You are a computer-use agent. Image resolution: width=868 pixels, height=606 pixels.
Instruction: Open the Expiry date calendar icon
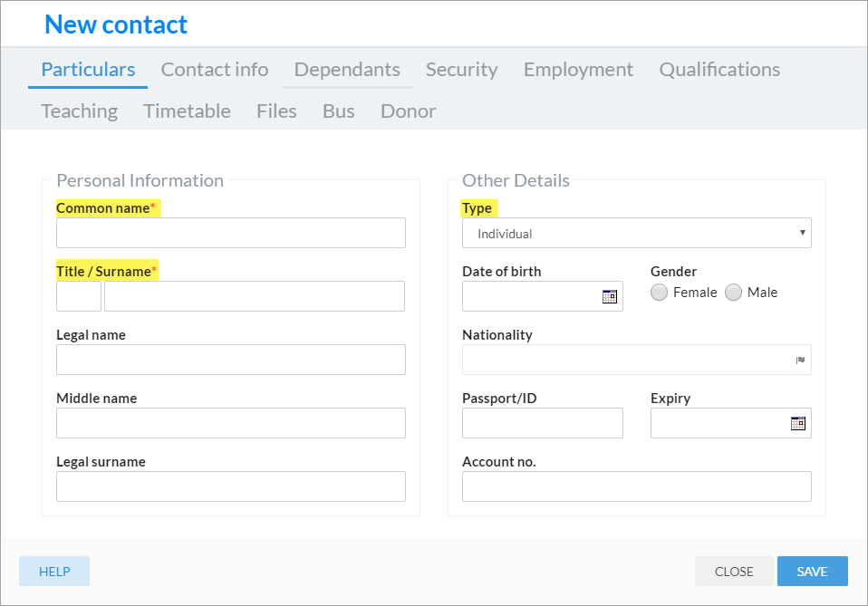tap(797, 423)
